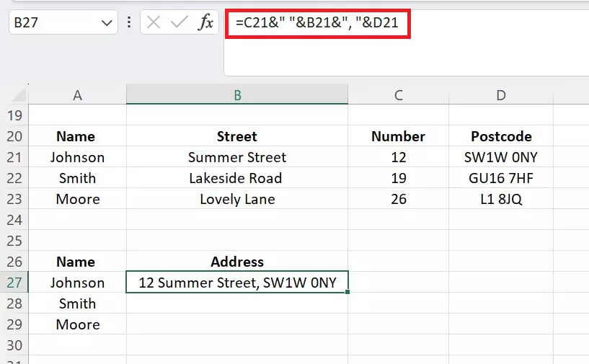Select row 26 header
Viewport: 589px width, 364px height.
[x=14, y=262]
